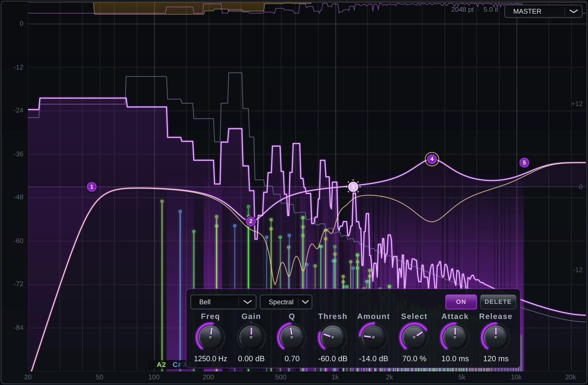Click the +12 gain scale label
Image resolution: width=588 pixels, height=385 pixels.
pyautogui.click(x=577, y=104)
